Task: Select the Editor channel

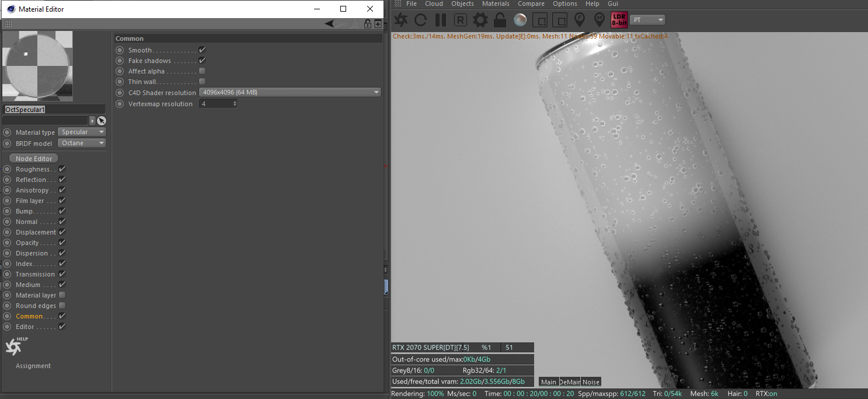Action: click(x=25, y=327)
